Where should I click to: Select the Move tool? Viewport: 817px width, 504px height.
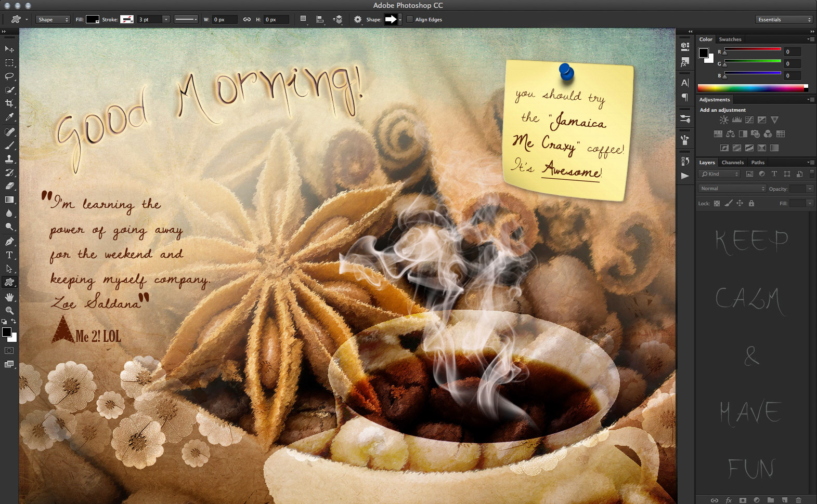point(9,49)
